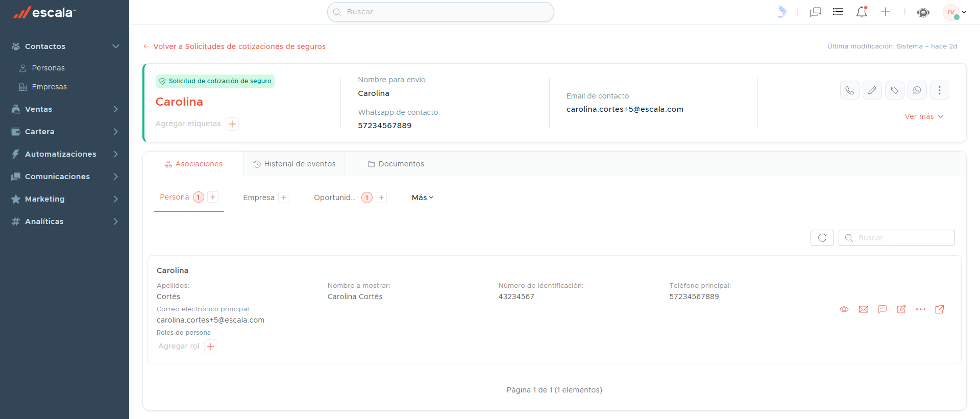The image size is (980, 419).
Task: Open horizontal three-dots menu on Carolina row
Action: pyautogui.click(x=921, y=309)
